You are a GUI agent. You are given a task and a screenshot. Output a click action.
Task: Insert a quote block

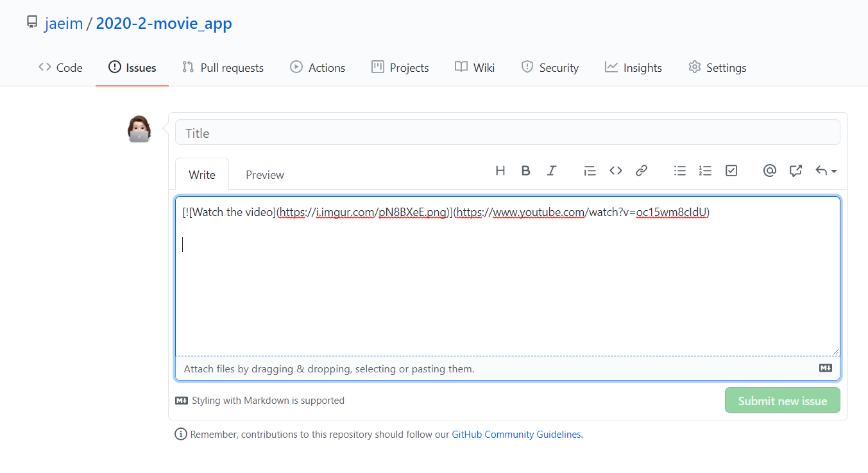[x=590, y=170]
